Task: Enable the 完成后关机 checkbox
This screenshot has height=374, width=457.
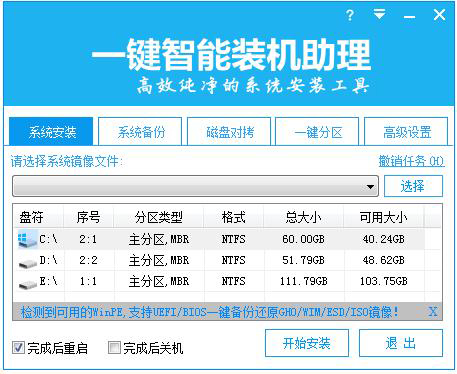Action: click(114, 348)
